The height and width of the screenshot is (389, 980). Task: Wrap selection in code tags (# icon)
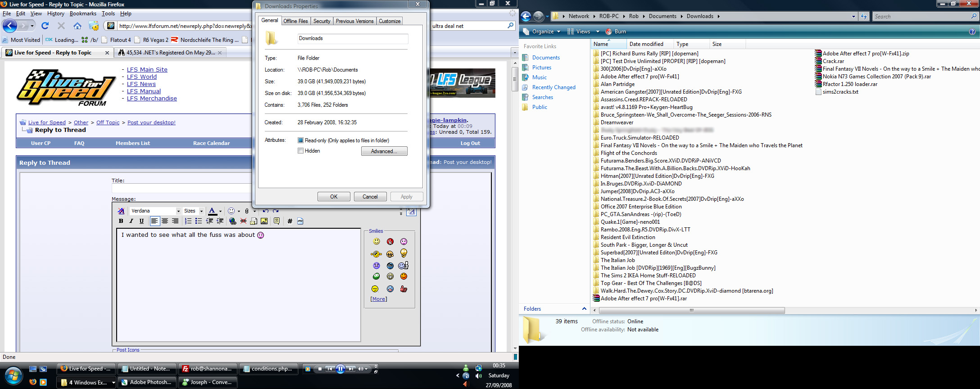coord(290,221)
